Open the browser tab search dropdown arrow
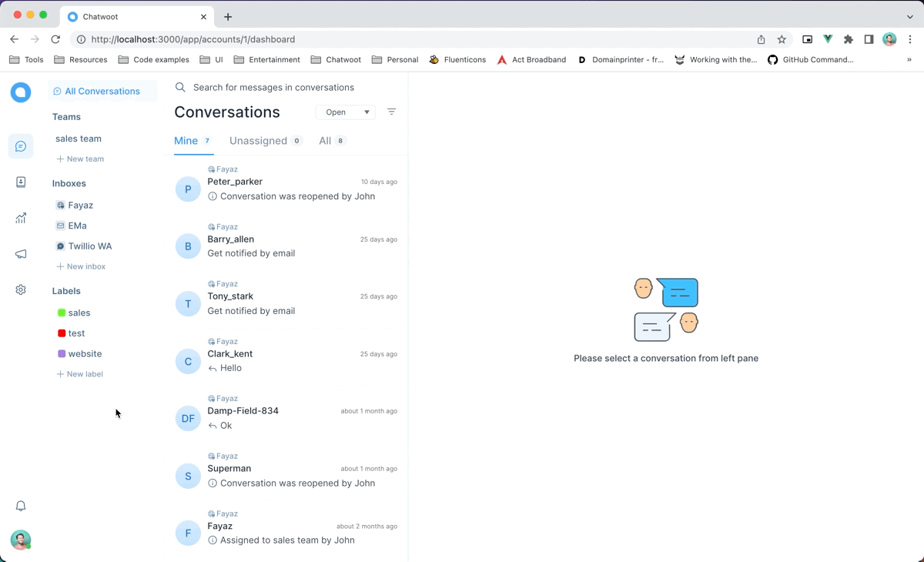The width and height of the screenshot is (924, 562). point(910,16)
